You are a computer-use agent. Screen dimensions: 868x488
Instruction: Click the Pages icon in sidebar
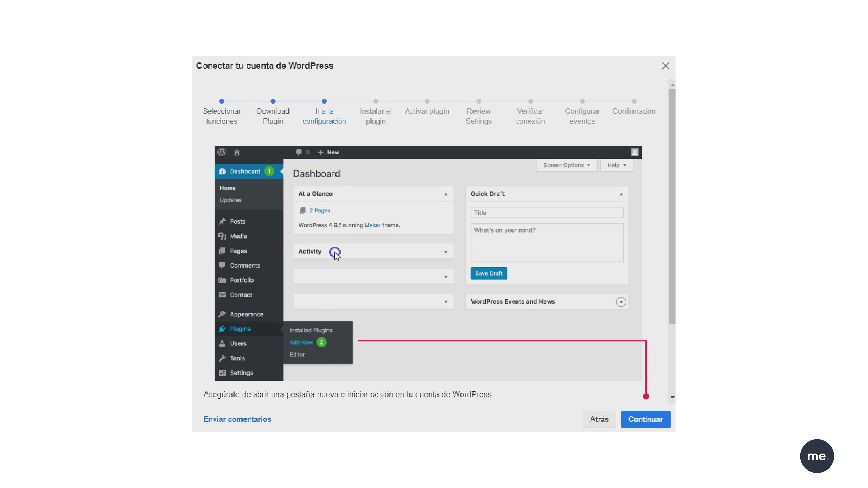[x=222, y=251]
